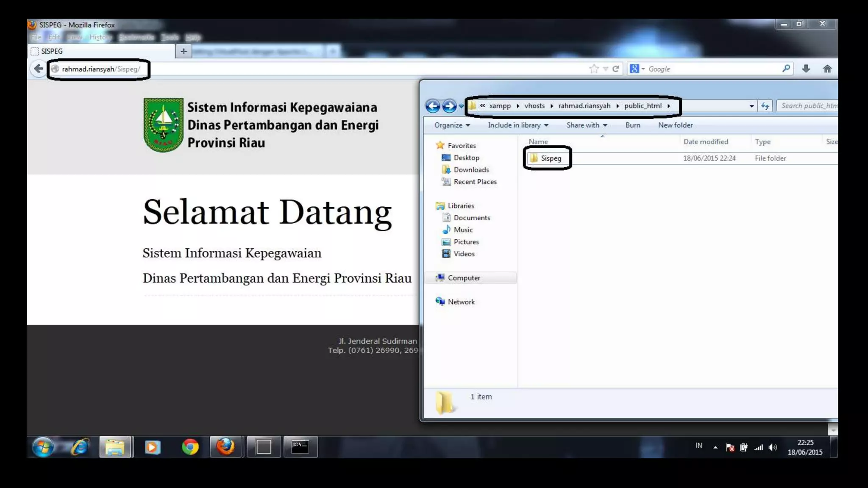Click the New folder button
868x488 pixels.
[x=675, y=125]
